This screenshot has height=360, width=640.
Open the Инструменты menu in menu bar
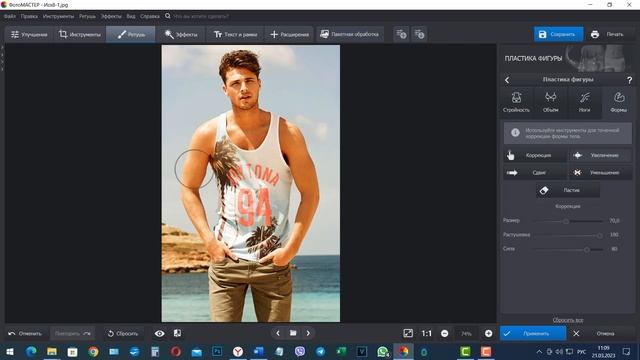point(58,16)
